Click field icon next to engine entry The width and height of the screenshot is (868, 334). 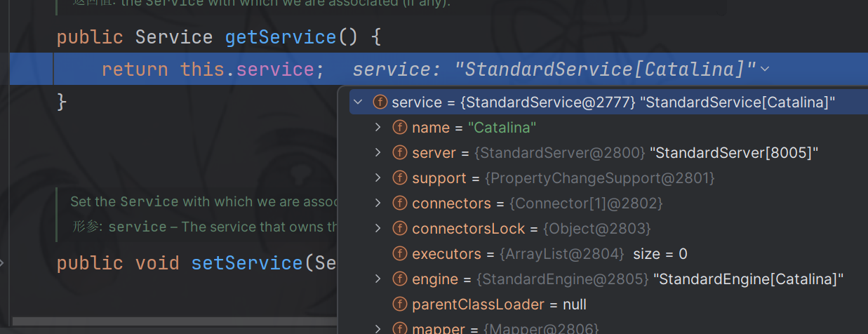coord(400,279)
